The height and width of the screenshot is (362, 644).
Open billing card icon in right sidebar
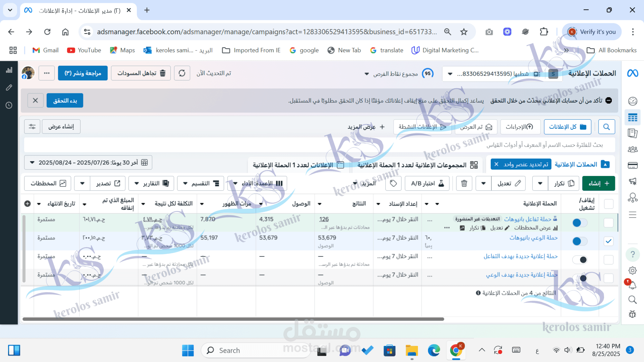click(632, 166)
